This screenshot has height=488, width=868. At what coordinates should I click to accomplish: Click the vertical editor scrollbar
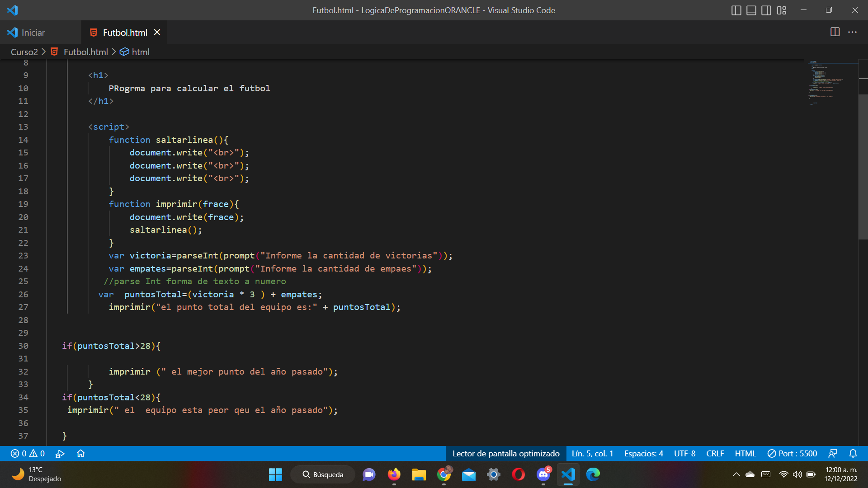coord(863,167)
